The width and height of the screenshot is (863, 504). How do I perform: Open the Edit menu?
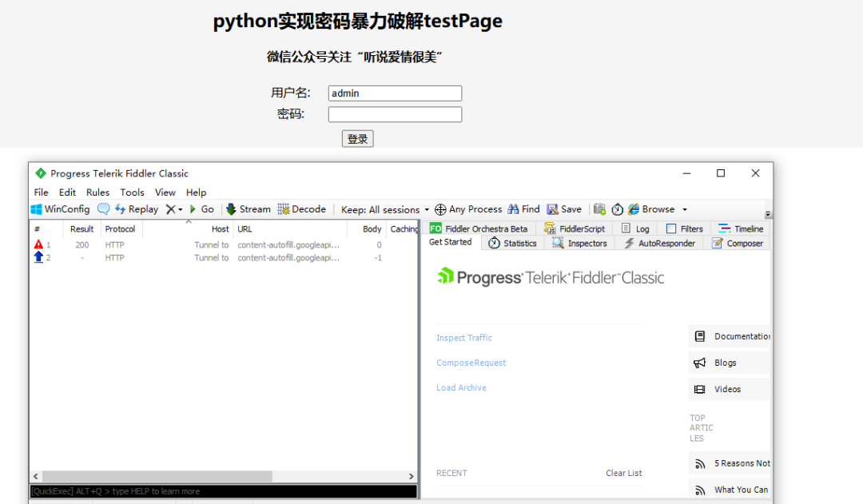(67, 192)
